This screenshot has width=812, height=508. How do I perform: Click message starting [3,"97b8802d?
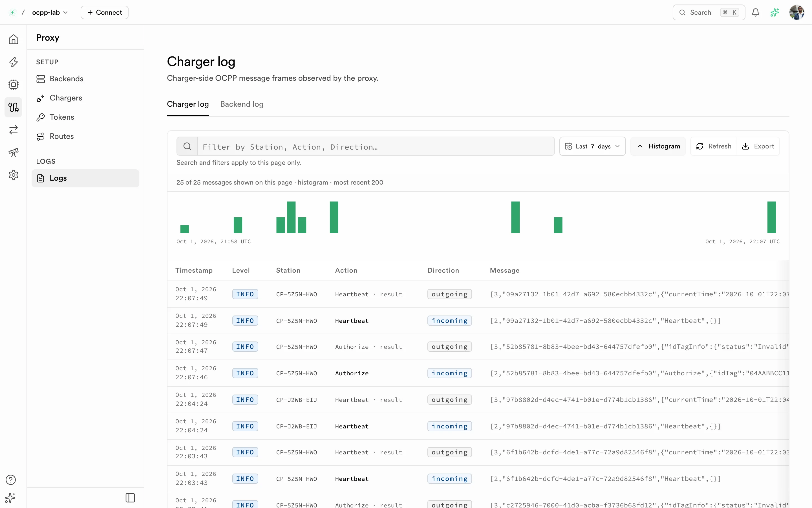[639, 399]
